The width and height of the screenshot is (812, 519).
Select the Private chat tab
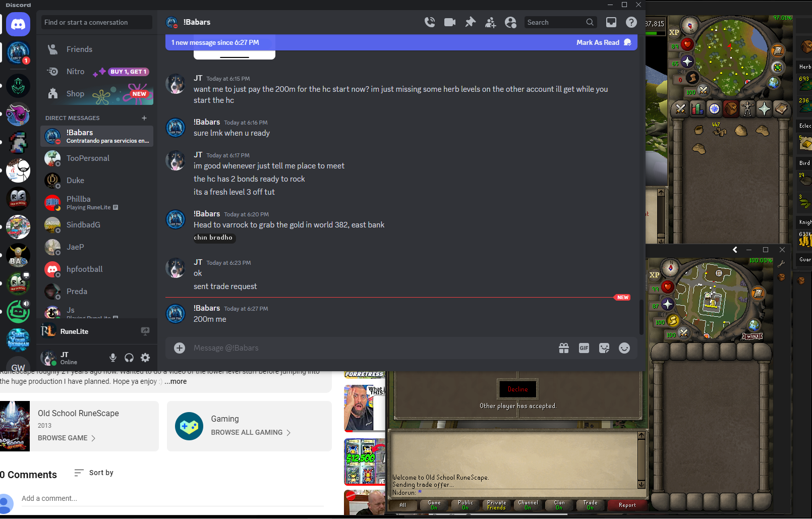[x=497, y=505]
